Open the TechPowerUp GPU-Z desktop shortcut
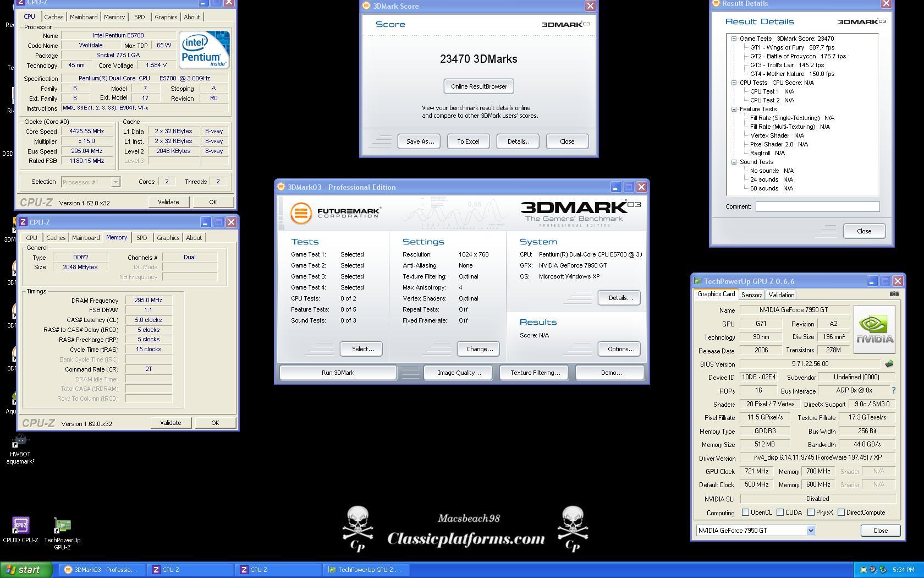 point(62,533)
